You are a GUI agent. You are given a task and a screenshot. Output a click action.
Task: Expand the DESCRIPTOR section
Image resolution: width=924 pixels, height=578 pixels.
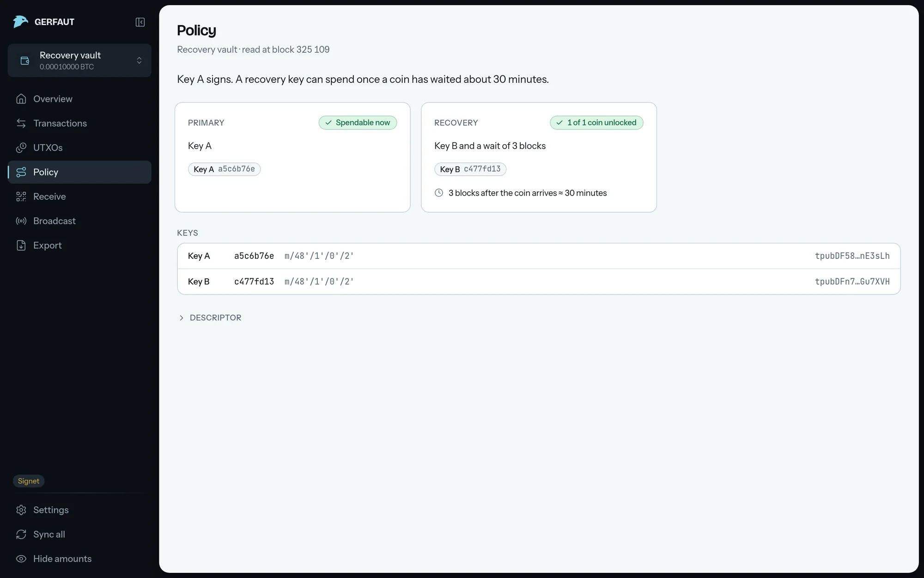pos(210,318)
